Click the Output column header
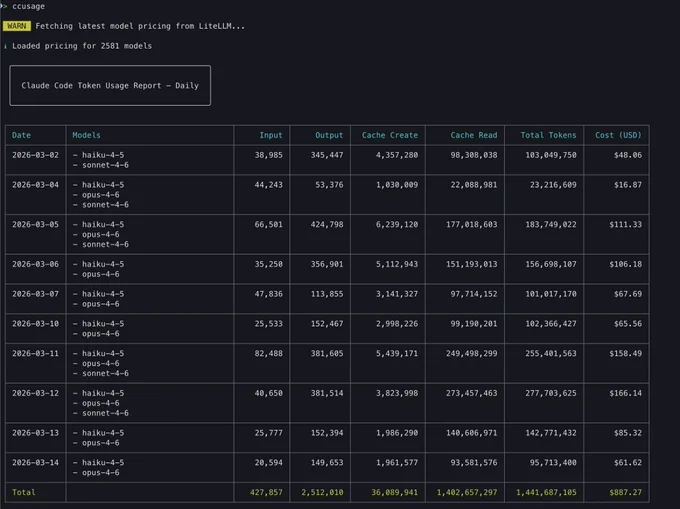680x509 pixels. 329,135
